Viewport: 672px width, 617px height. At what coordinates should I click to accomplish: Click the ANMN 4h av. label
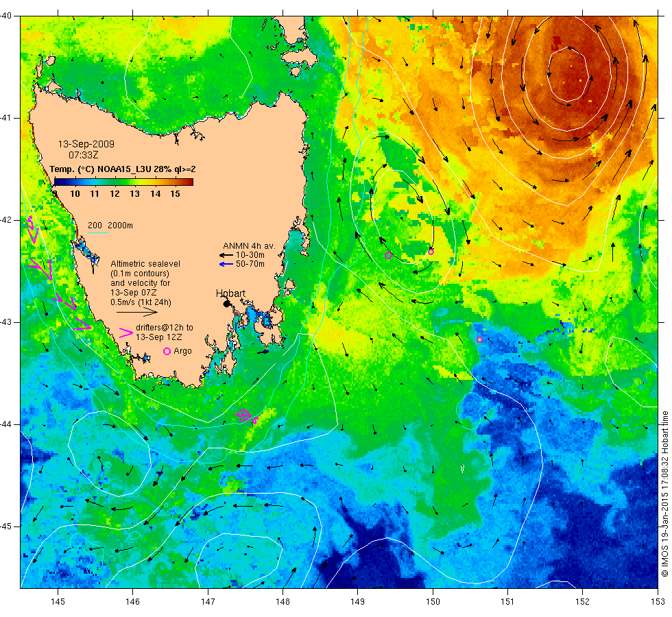click(249, 246)
